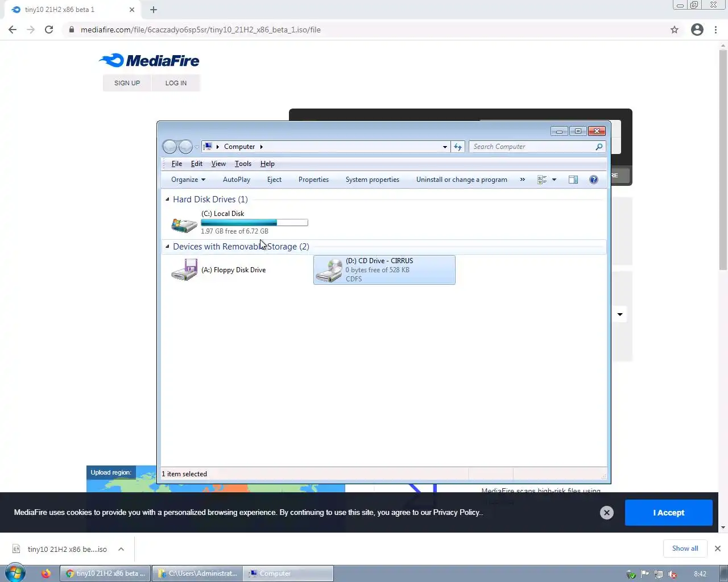
Task: Click the MediaFire logo
Action: click(149, 60)
